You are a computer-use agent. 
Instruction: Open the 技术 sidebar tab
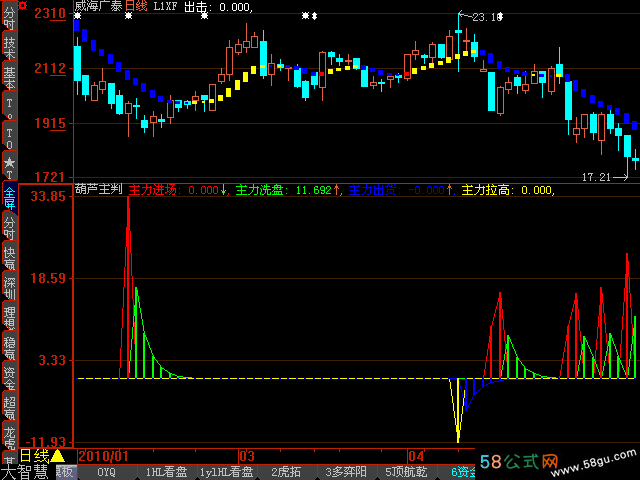coord(9,48)
